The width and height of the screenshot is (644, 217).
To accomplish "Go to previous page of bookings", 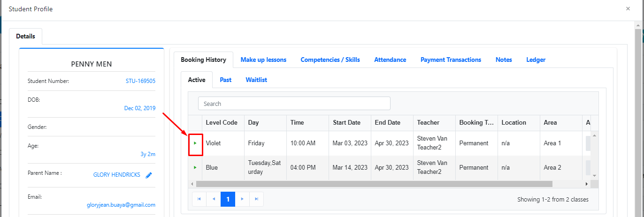I will pos(214,199).
